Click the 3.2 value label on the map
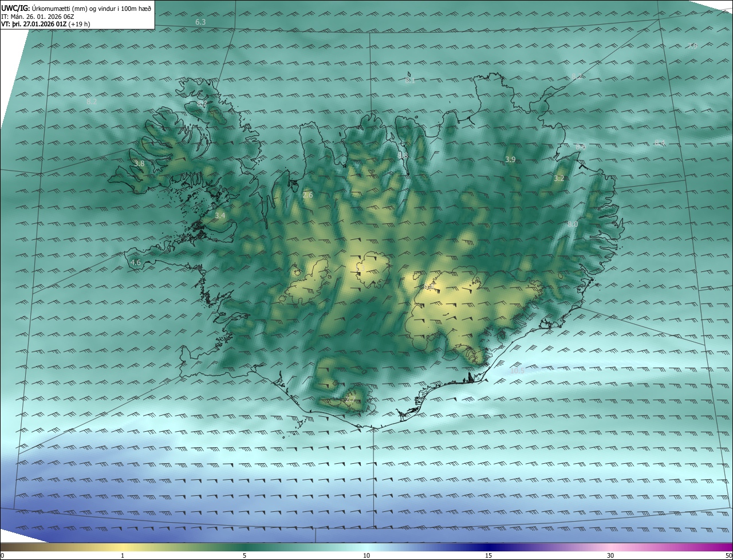This screenshot has width=733, height=560. pyautogui.click(x=559, y=179)
